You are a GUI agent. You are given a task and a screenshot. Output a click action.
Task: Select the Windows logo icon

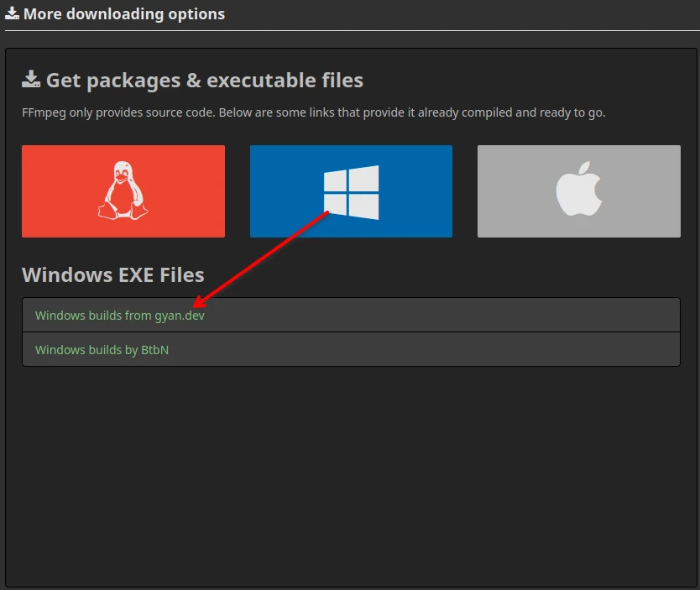[351, 192]
